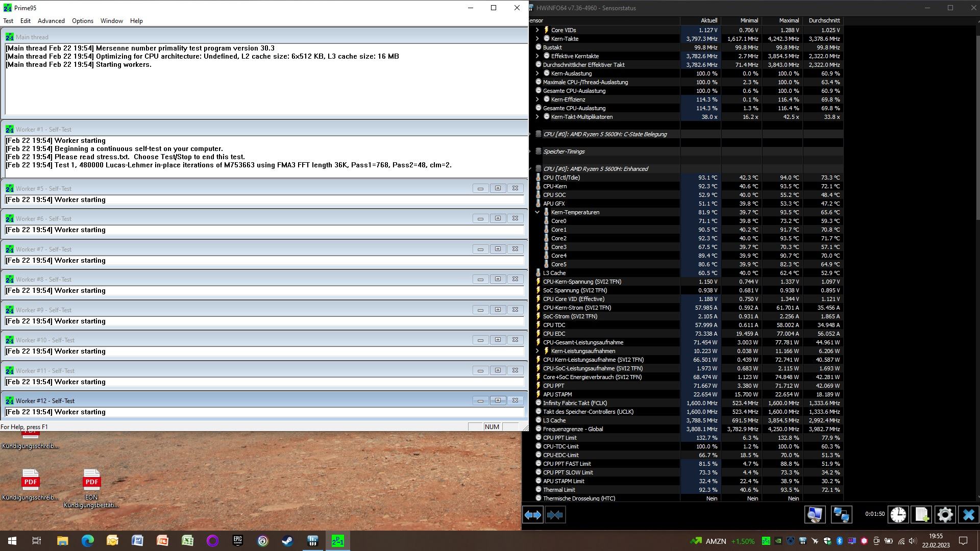Click Maximal column header
Viewport: 980px width, 551px height.
782,20
